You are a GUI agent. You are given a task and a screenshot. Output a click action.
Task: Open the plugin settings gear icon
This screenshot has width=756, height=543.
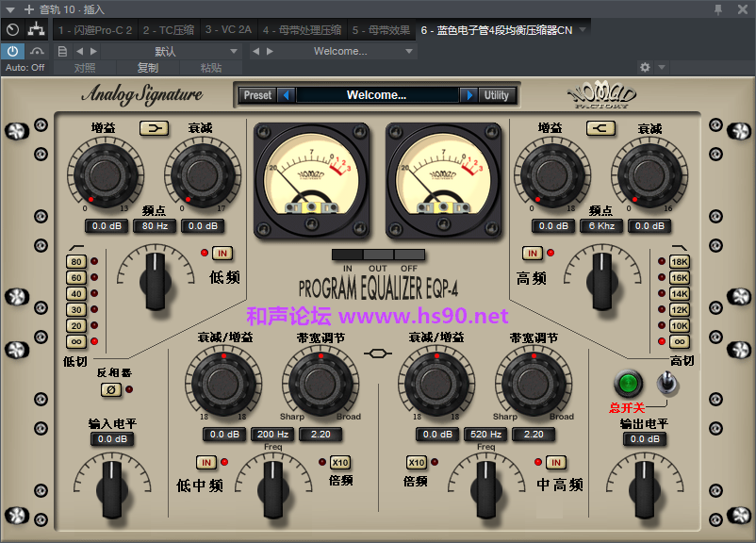645,67
